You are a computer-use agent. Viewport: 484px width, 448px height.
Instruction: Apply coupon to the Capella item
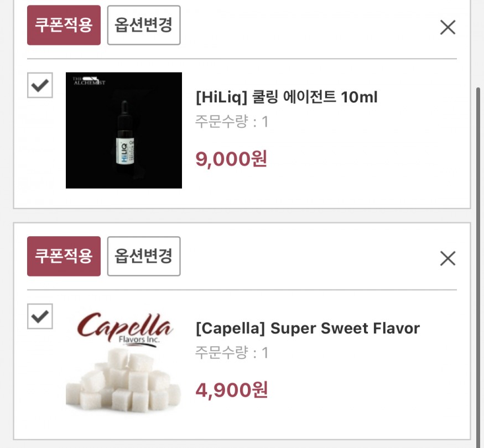coord(64,256)
